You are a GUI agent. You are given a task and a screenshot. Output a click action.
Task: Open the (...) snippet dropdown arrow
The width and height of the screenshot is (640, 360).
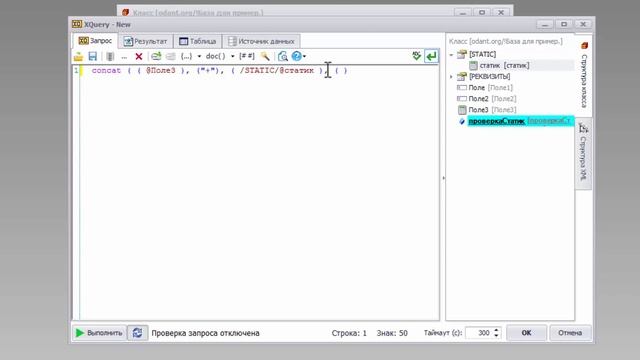pyautogui.click(x=199, y=56)
